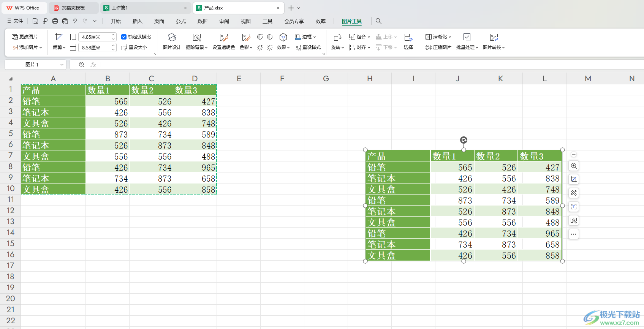Click the 抠除背景 remove background icon

pyautogui.click(x=196, y=37)
